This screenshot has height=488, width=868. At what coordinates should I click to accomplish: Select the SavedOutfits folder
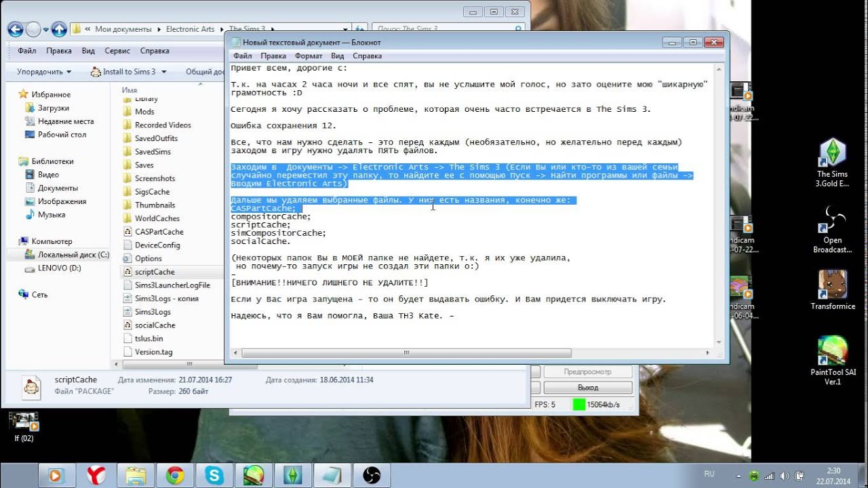tap(156, 138)
